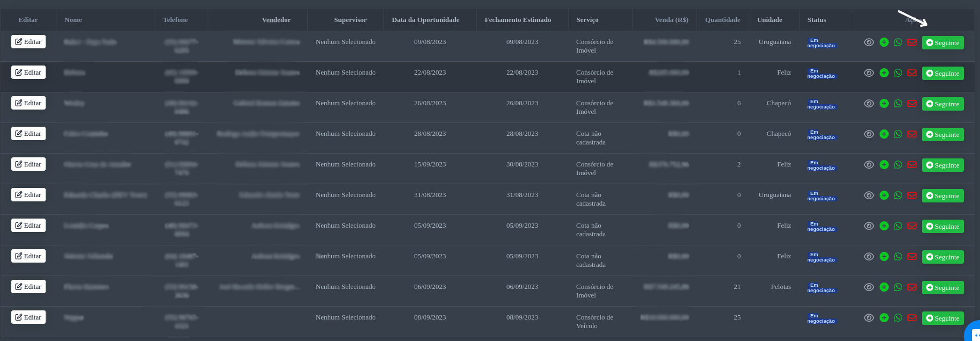Viewport: 980px width, 341px height.
Task: Click green plus icon in the 22/08/2023 row
Action: [884, 73]
